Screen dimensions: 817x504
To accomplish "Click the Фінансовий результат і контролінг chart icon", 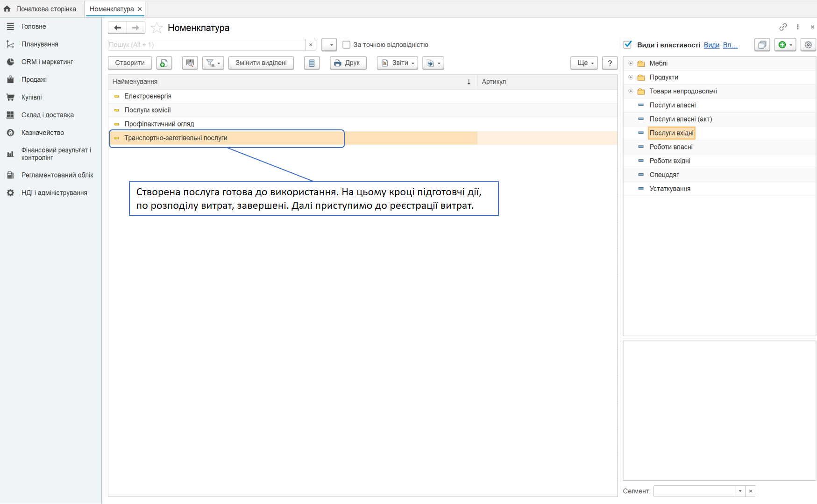I will pos(10,154).
